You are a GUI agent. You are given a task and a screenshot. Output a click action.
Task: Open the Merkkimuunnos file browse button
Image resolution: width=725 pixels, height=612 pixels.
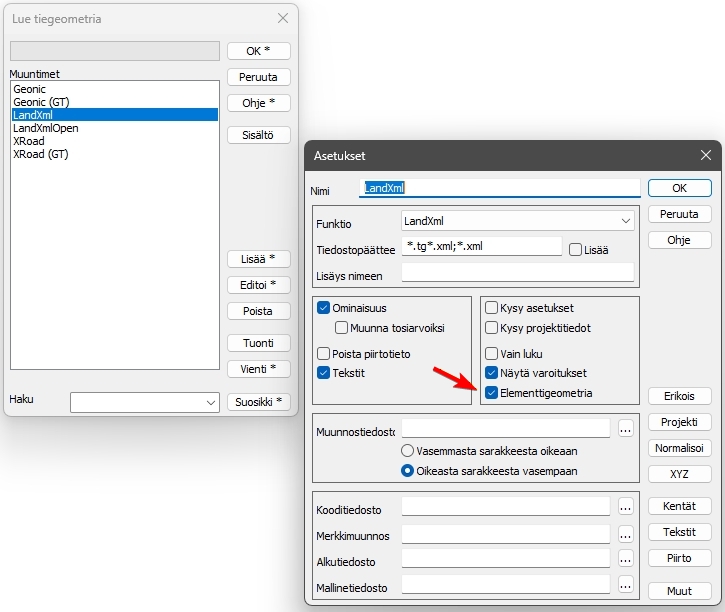[626, 533]
